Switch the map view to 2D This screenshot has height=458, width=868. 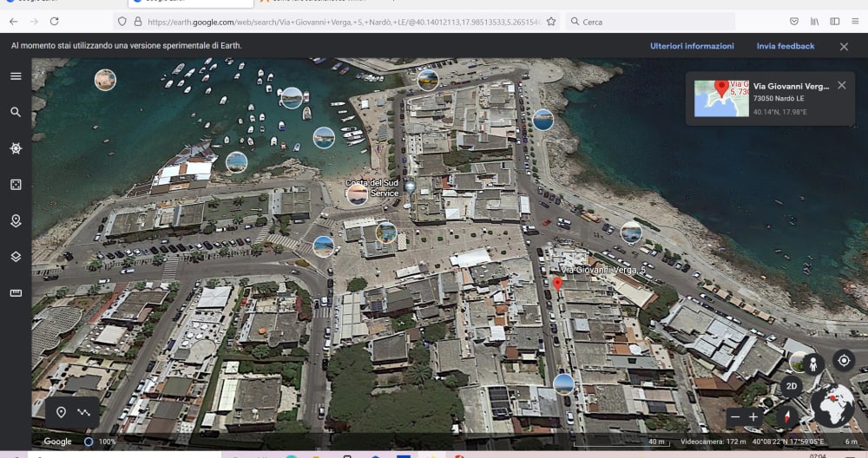(791, 386)
